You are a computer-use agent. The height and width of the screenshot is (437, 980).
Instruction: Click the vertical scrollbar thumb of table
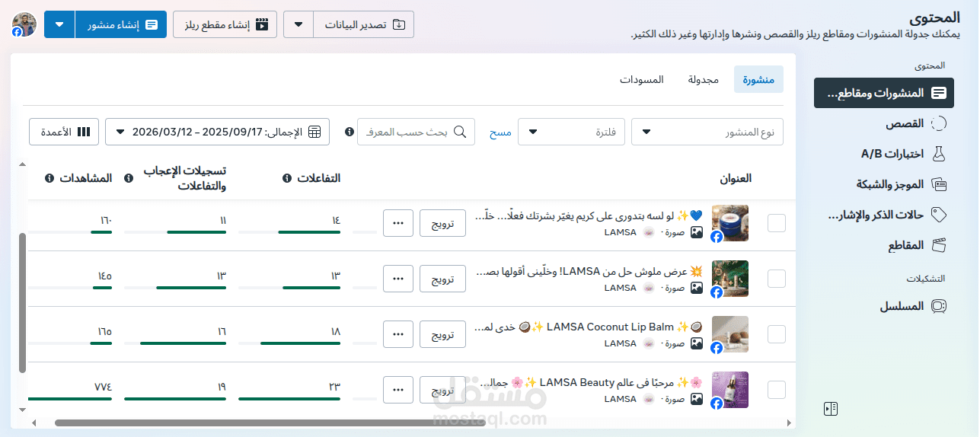pyautogui.click(x=22, y=303)
